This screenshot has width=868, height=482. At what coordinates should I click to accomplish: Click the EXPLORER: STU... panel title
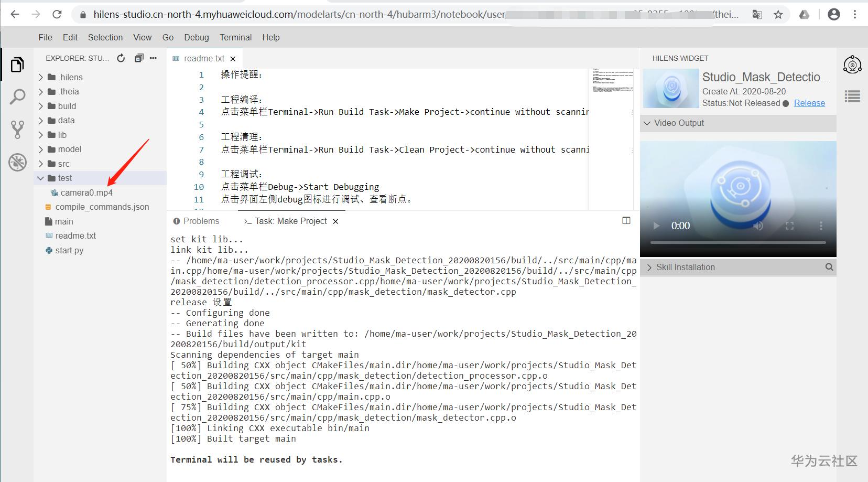[x=78, y=58]
